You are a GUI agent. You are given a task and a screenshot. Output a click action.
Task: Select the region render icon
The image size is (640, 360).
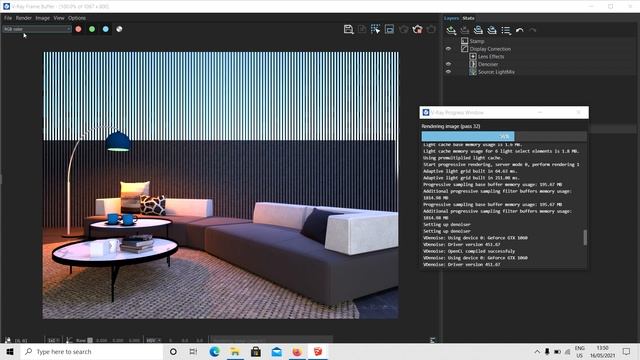[x=376, y=29]
